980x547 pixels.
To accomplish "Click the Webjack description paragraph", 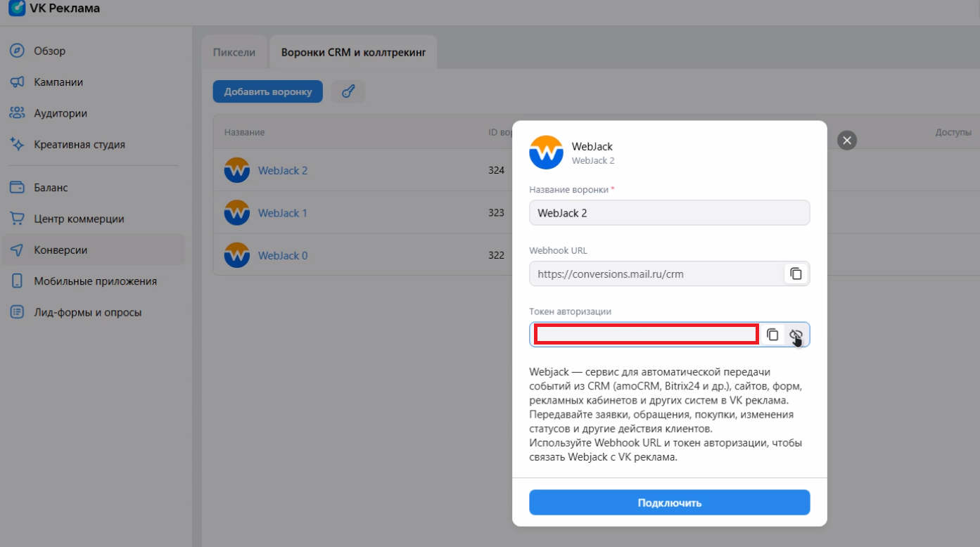I will pyautogui.click(x=667, y=414).
